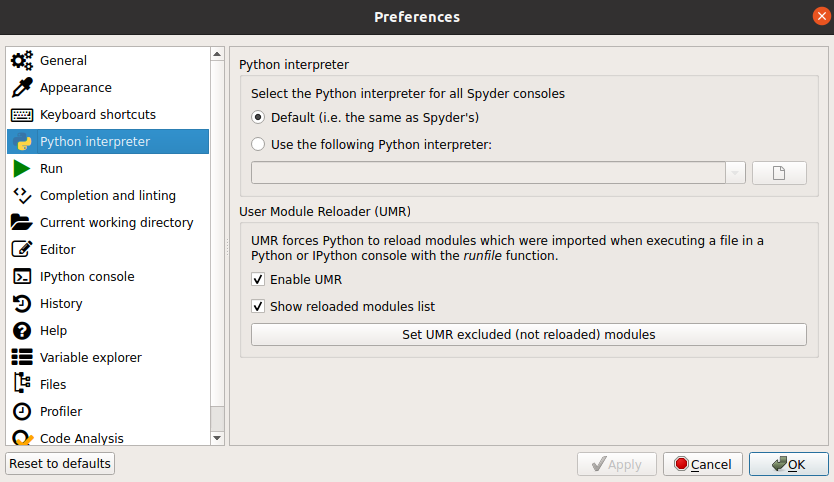
Task: Open Help question mark icon
Action: pos(22,331)
